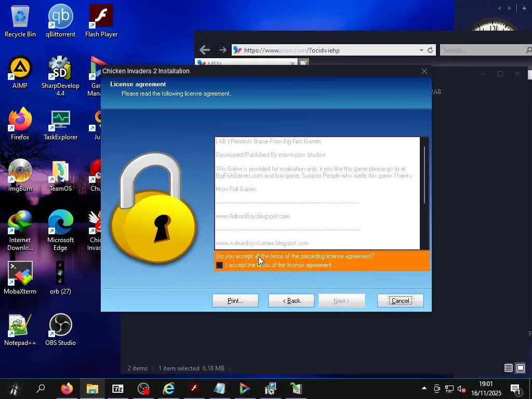
Task: Select the MobaXterm desktop shortcut
Action: [20, 277]
